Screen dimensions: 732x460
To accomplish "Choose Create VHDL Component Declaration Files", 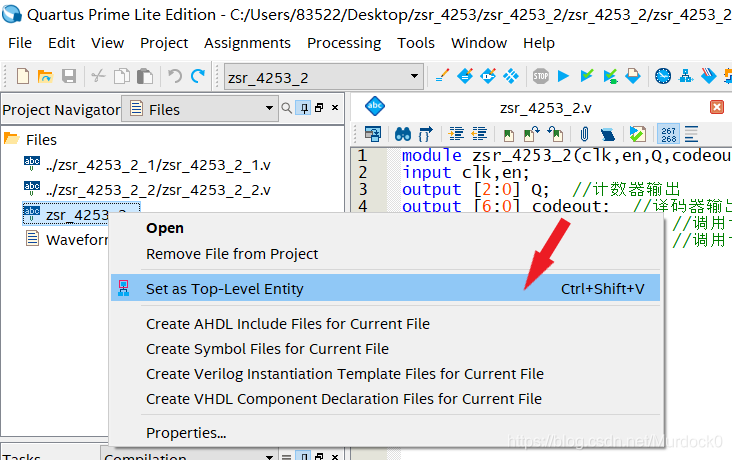I will click(x=385, y=399).
